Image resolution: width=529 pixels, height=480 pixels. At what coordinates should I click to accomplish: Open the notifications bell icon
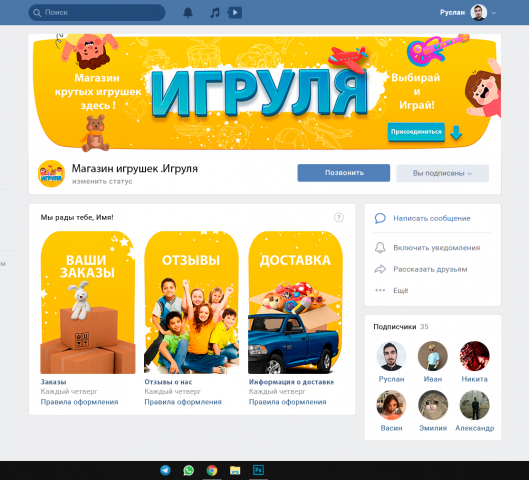(188, 13)
